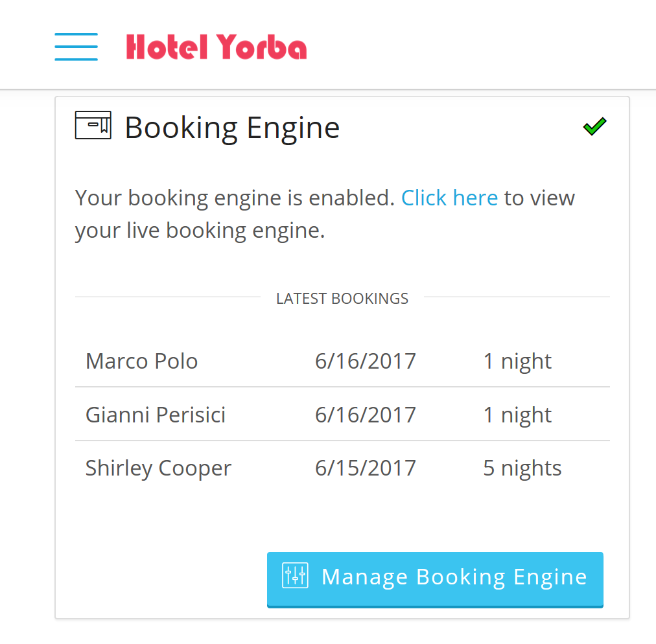Click the green enabled checkmark icon
The image size is (656, 644).
[594, 126]
